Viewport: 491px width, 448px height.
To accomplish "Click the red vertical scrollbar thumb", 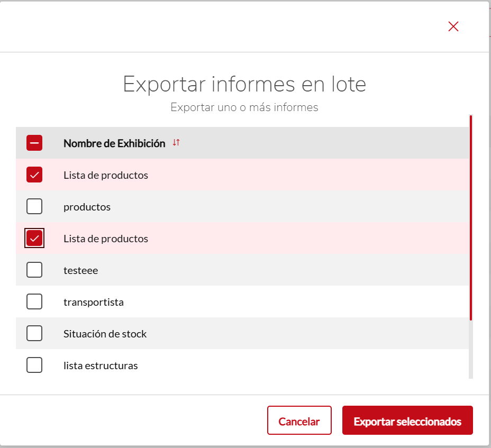I will [x=471, y=218].
